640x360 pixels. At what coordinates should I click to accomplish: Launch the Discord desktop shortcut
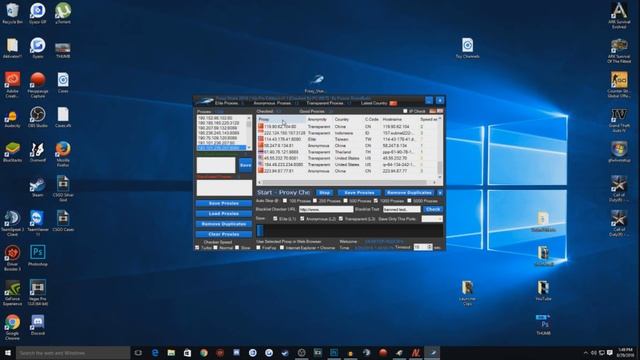tap(38, 325)
